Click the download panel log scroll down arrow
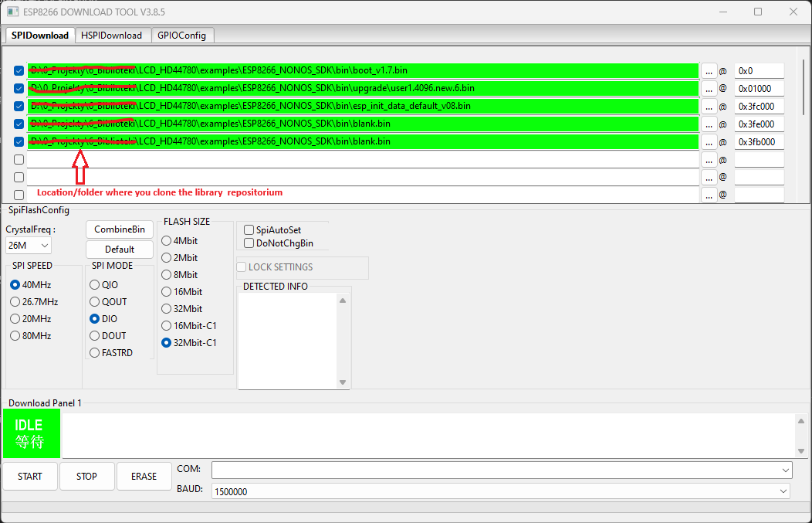The height and width of the screenshot is (523, 812). [801, 451]
